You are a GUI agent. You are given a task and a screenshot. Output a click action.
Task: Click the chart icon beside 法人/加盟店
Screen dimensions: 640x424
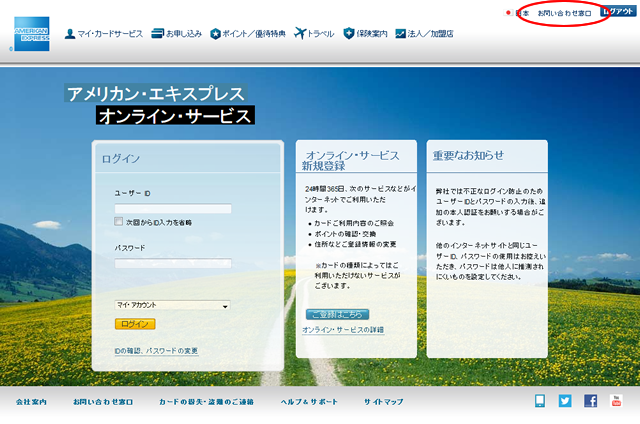pyautogui.click(x=400, y=34)
